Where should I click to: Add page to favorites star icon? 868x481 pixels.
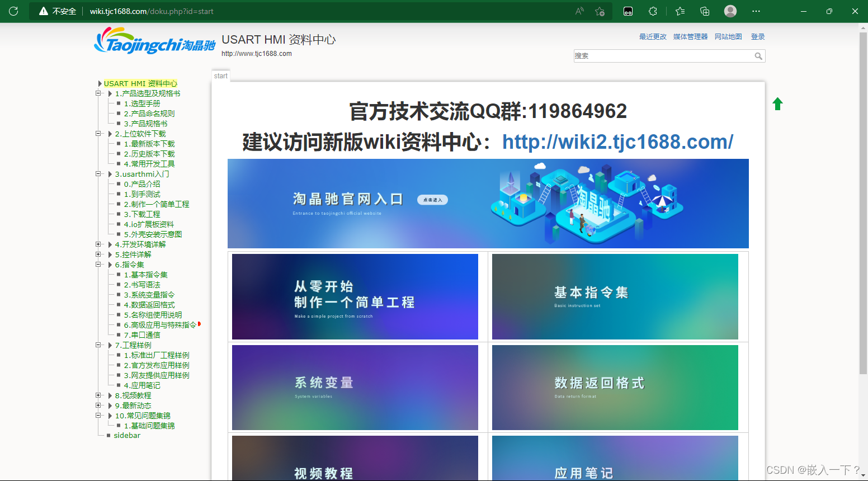tap(600, 11)
